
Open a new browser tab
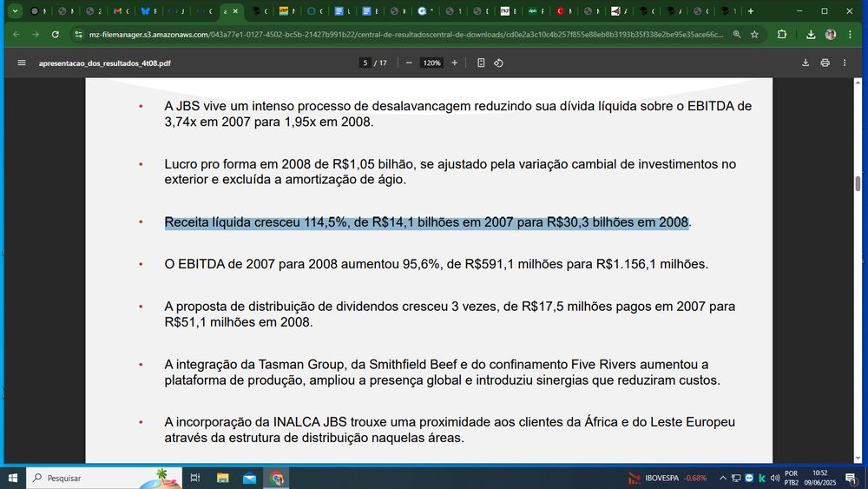click(x=751, y=11)
